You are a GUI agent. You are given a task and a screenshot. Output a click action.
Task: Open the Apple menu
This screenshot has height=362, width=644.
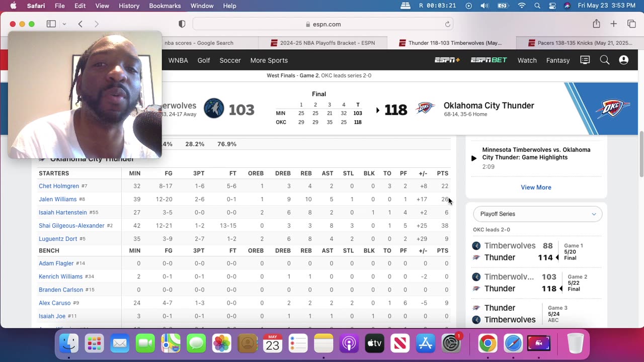(13, 6)
